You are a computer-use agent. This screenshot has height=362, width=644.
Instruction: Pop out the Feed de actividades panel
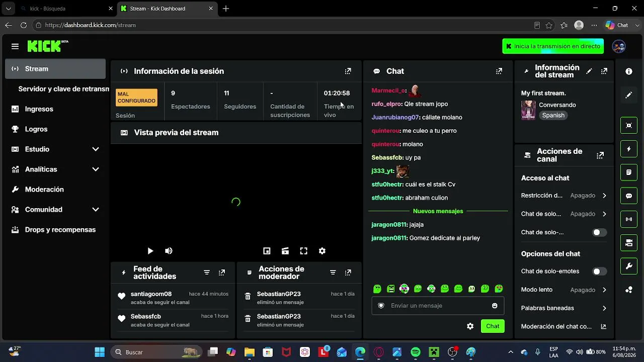coord(222,273)
